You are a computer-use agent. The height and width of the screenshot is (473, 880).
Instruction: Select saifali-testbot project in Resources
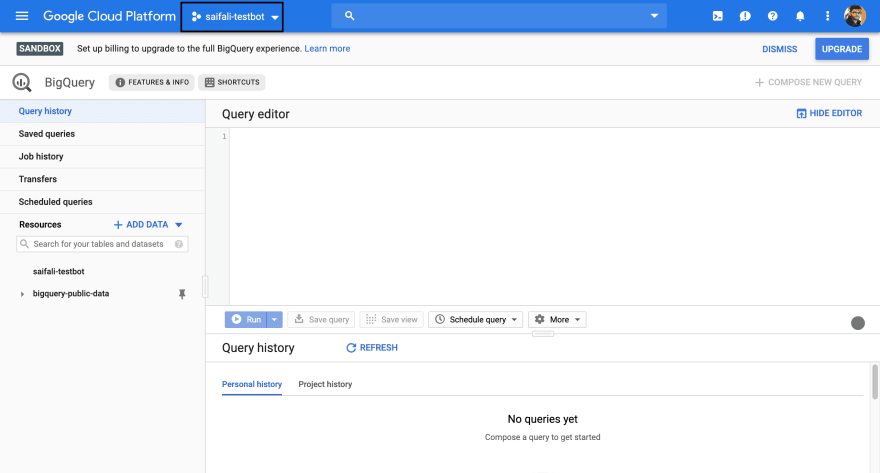pos(58,272)
